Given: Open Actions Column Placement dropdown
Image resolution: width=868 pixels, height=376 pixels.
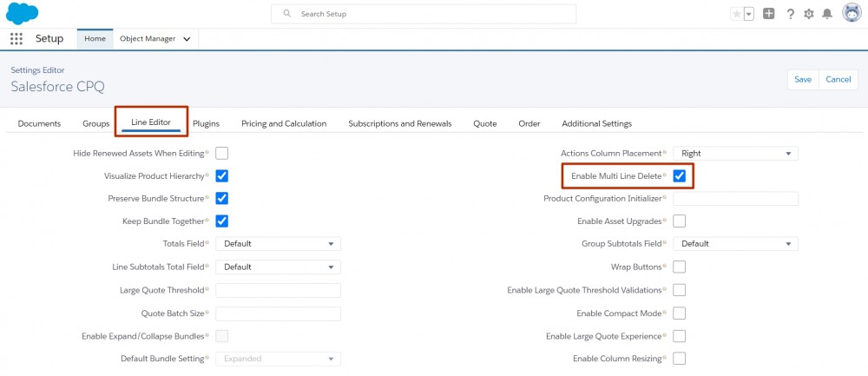Looking at the screenshot, I should 736,154.
